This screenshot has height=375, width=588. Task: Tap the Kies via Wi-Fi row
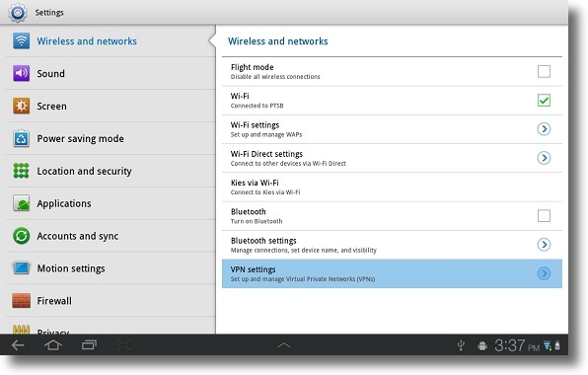tap(392, 187)
